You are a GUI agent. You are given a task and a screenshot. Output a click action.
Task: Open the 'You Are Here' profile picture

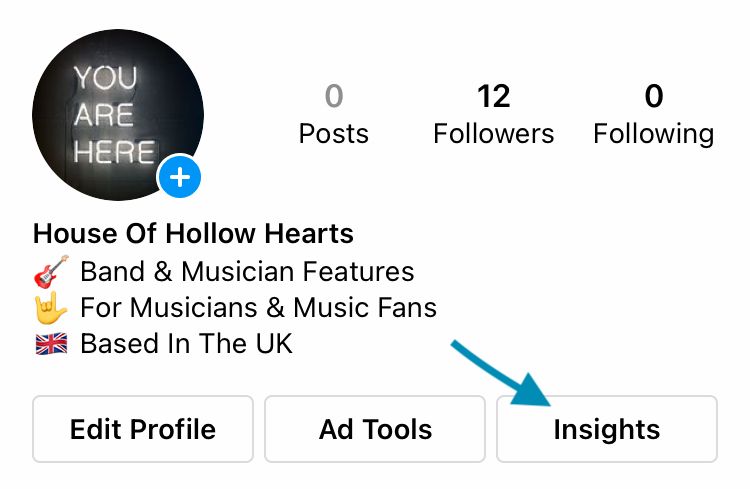tap(118, 115)
